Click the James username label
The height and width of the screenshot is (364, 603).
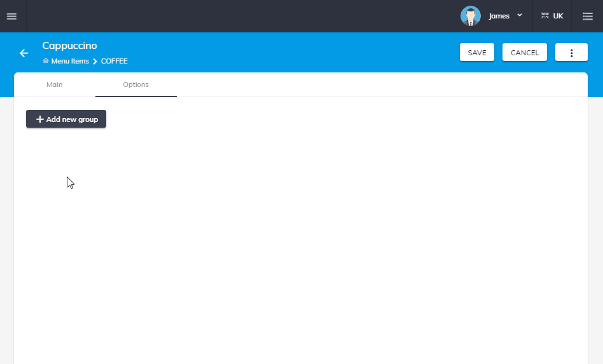click(x=499, y=16)
